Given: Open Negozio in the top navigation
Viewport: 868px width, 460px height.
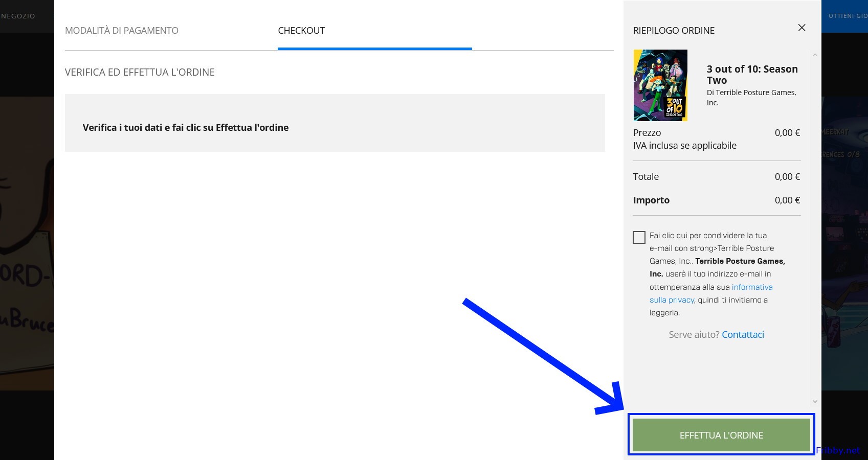Looking at the screenshot, I should 18,16.
